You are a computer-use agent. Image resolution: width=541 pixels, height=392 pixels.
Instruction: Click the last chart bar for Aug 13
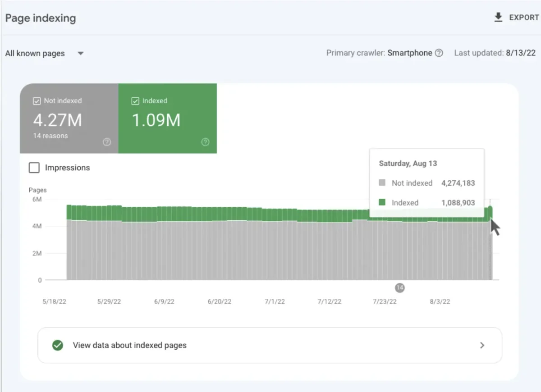point(490,243)
